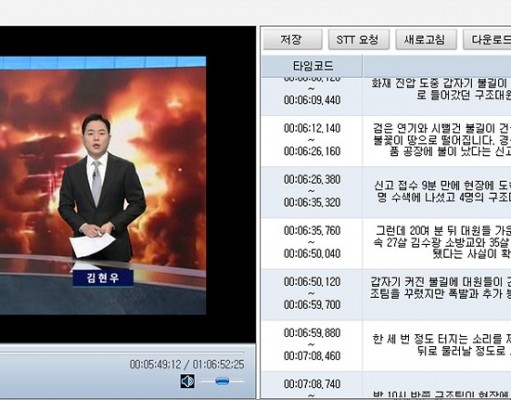Click the 저장 (save) button

(x=292, y=40)
